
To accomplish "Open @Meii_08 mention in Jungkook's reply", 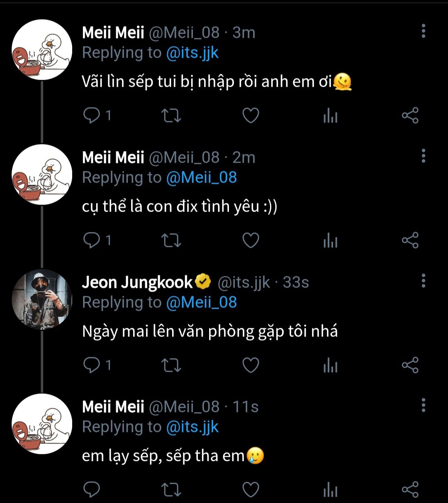I will (201, 303).
